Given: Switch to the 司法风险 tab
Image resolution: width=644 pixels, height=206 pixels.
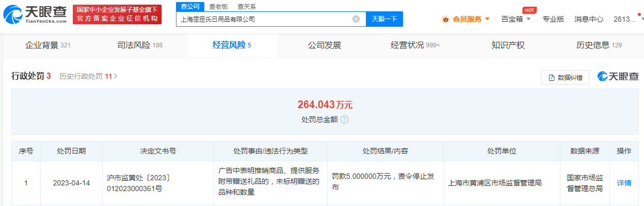Looking at the screenshot, I should tap(140, 45).
